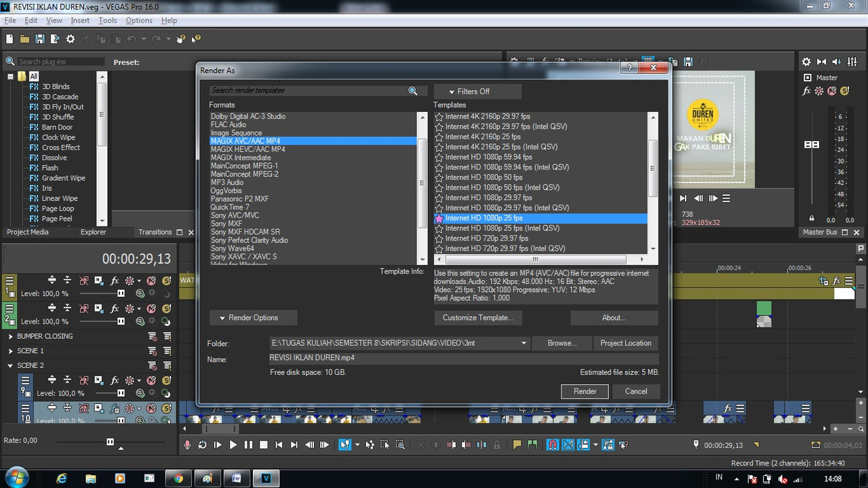Image resolution: width=868 pixels, height=488 pixels.
Task: Select the Envelope Edit tool
Action: pos(370,445)
